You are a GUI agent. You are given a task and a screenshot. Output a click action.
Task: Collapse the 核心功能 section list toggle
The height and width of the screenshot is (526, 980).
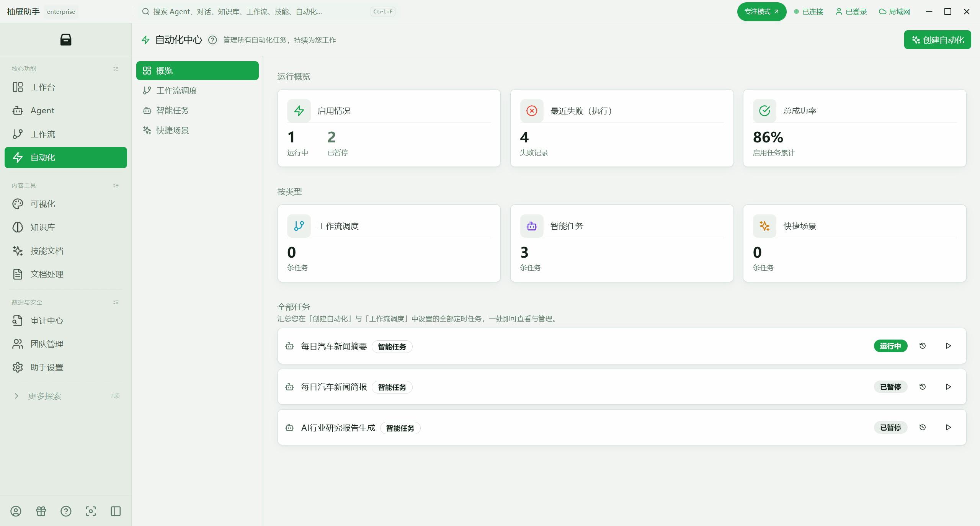(x=116, y=69)
